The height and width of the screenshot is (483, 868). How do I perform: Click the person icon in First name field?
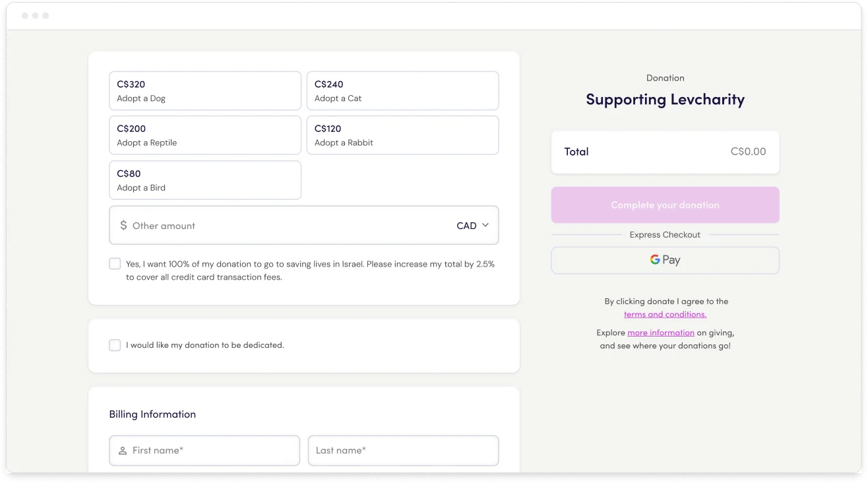123,451
